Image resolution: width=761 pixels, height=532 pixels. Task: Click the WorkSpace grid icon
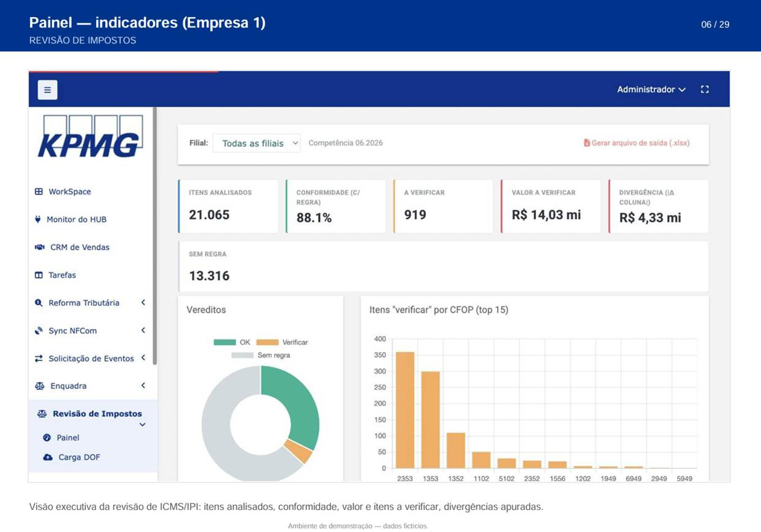39,192
